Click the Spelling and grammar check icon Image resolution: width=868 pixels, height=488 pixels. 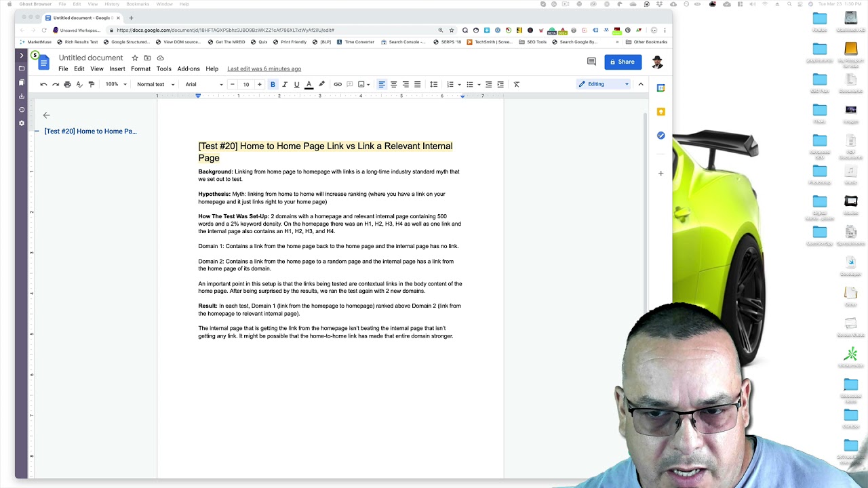pos(79,84)
